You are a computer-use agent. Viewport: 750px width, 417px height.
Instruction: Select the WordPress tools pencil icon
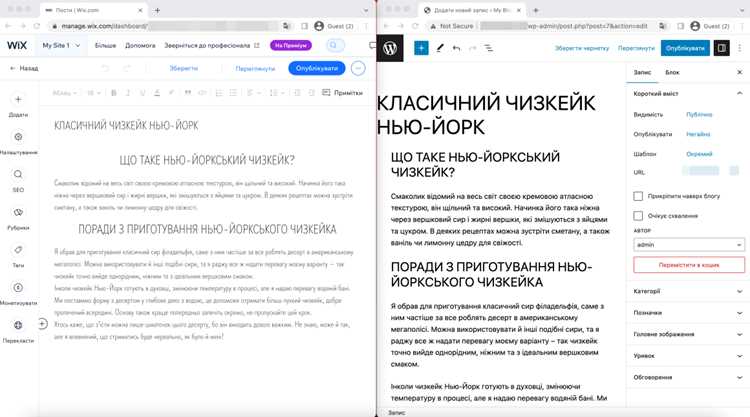[x=440, y=48]
